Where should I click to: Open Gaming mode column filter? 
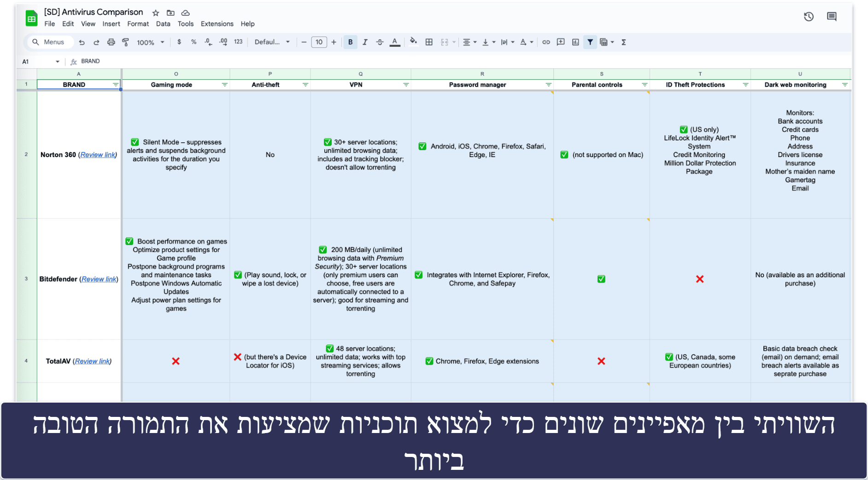tap(225, 85)
